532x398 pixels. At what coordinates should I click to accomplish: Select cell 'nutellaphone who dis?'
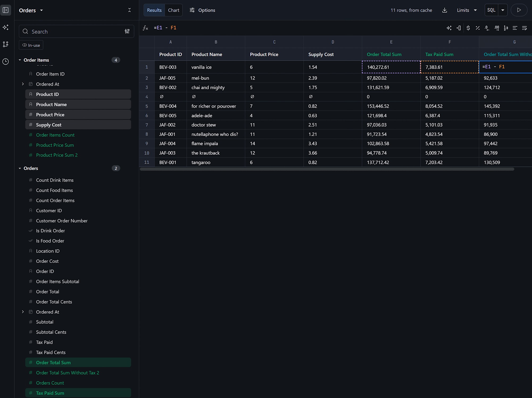(x=216, y=134)
